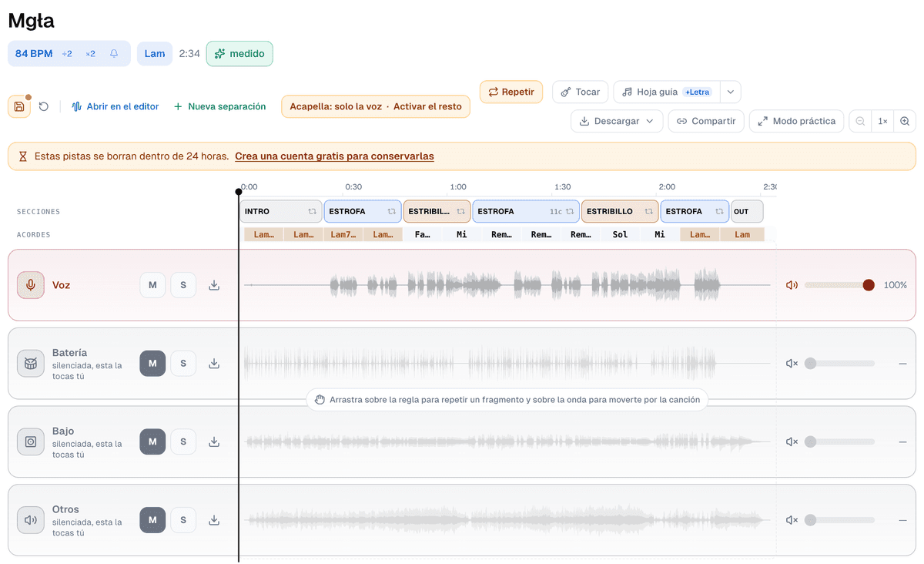
Task: Click the green medido sparkle badge
Action: pos(239,54)
